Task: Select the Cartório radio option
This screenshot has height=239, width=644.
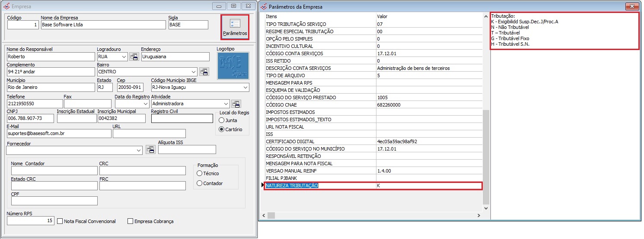Action: pyautogui.click(x=222, y=129)
